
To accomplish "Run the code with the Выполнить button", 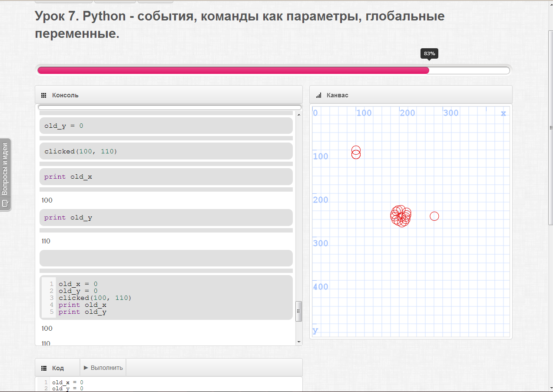I will coord(103,368).
